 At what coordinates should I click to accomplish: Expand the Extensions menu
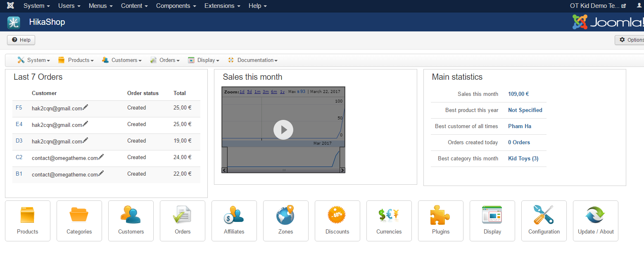[x=222, y=6]
